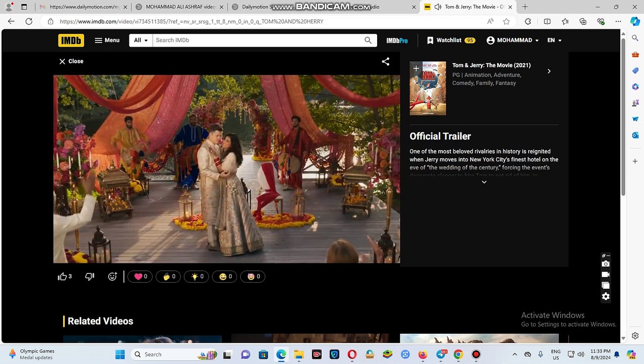The image size is (644, 364).
Task: Click the trailer video frame
Action: click(x=226, y=169)
